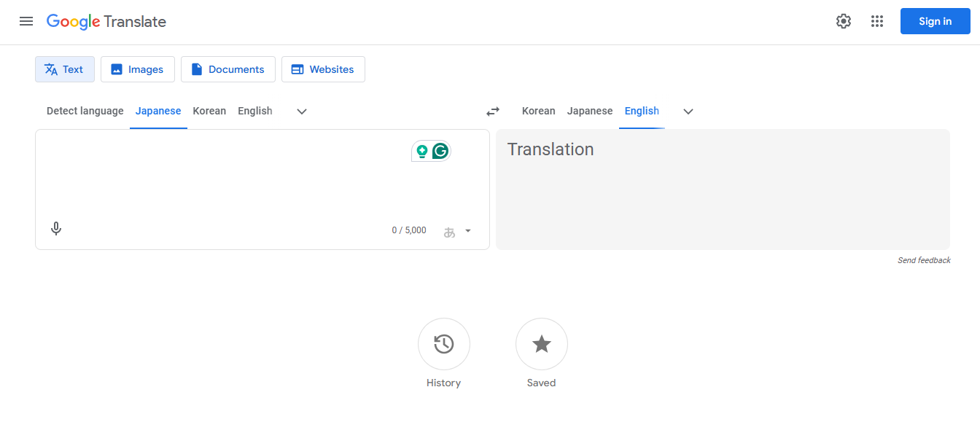Click the Sign in button
The width and height of the screenshot is (980, 430).
tap(935, 21)
